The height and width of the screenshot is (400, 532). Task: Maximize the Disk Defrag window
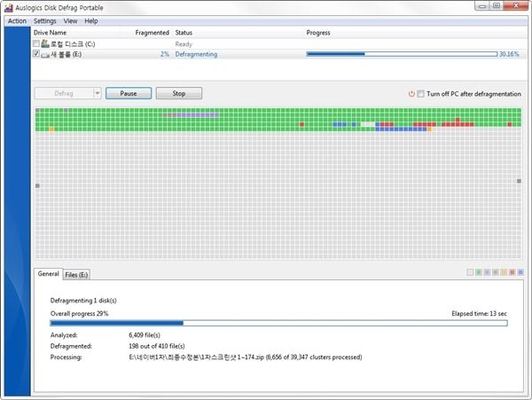[497, 6]
